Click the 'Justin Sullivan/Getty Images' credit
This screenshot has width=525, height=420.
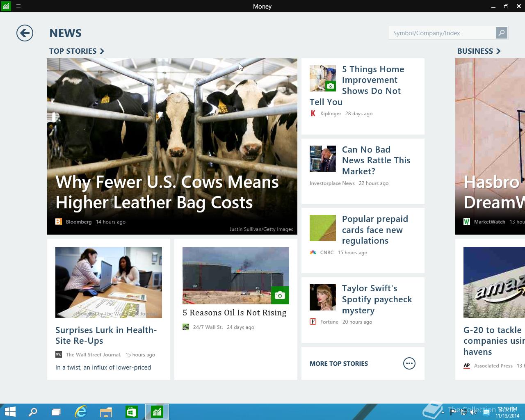[x=261, y=229]
